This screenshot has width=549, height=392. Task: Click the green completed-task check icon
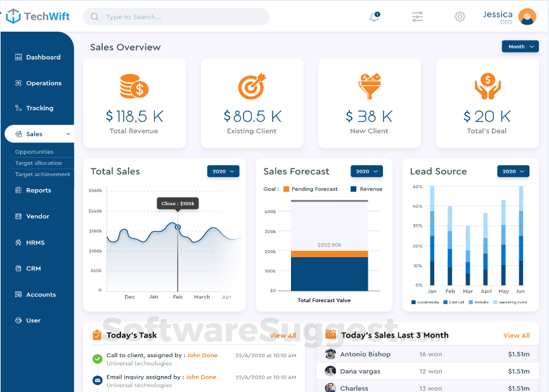point(98,359)
